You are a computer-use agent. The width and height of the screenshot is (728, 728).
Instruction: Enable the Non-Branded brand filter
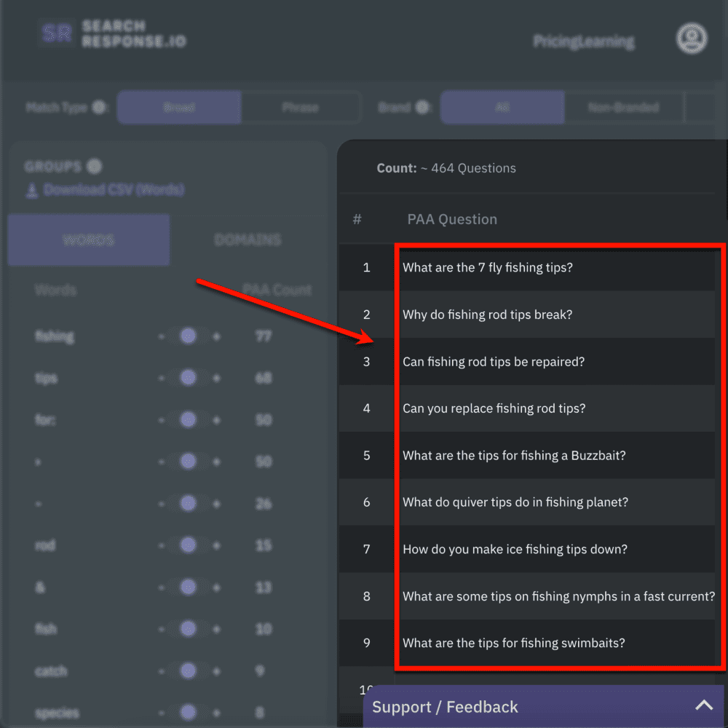(x=625, y=107)
